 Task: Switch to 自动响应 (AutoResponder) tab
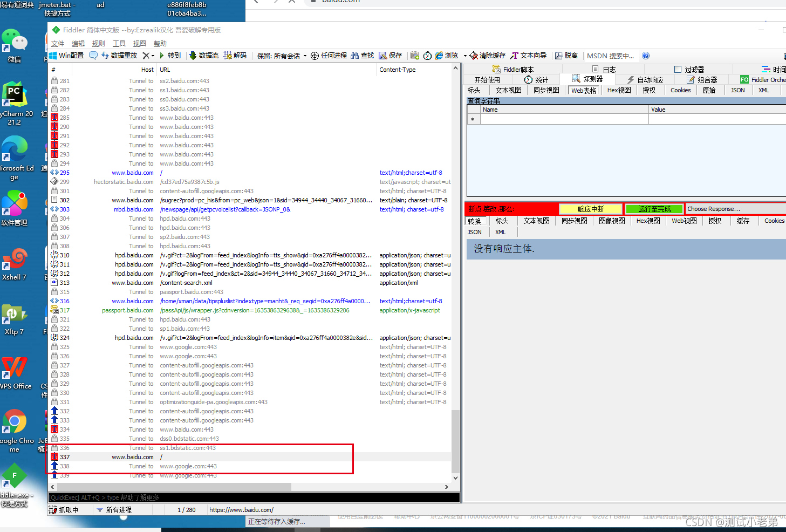pyautogui.click(x=645, y=79)
